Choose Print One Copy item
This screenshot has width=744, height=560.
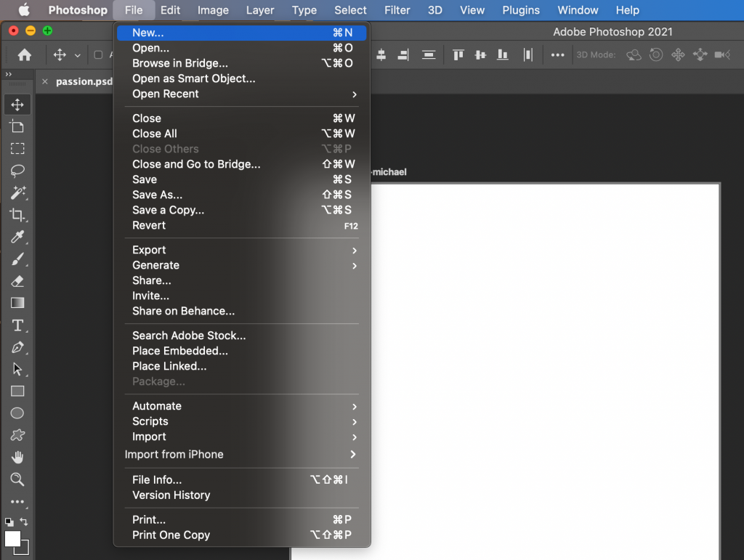(241, 535)
